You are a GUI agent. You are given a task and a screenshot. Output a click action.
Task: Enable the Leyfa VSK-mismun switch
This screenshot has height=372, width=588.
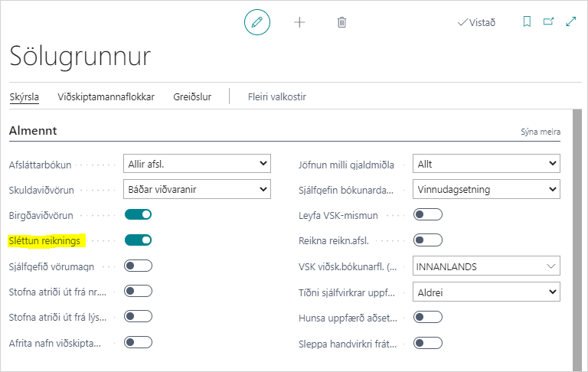coord(427,214)
